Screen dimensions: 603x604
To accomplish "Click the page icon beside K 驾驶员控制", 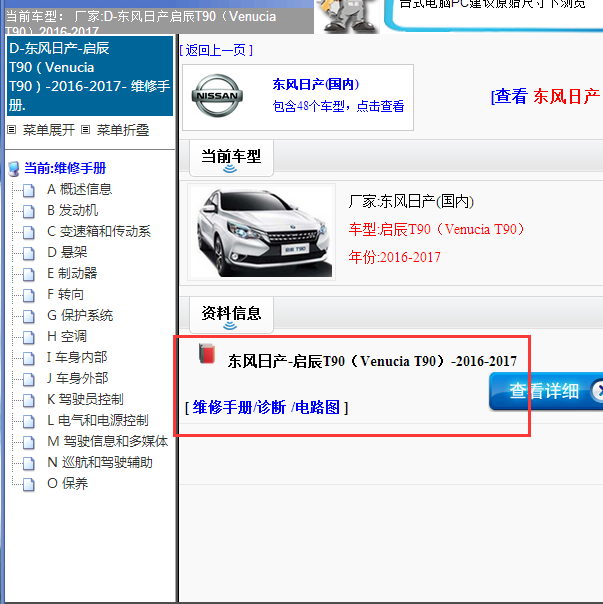I will point(29,400).
